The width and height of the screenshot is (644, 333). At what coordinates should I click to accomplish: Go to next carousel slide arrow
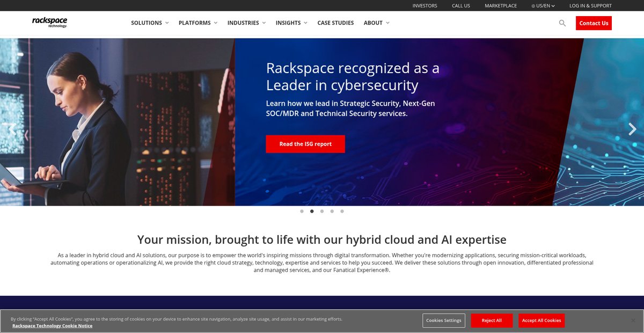point(632,129)
